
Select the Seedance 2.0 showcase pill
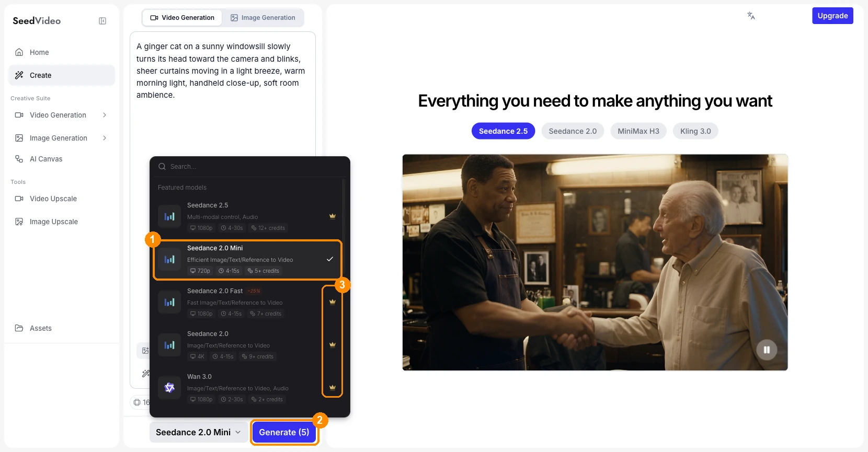(x=573, y=131)
